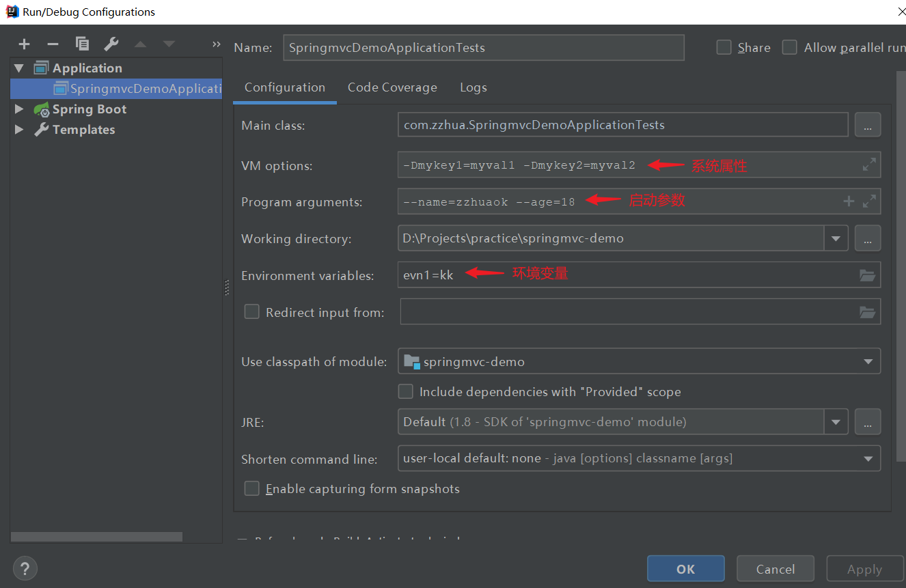906x588 pixels.
Task: Open JRE dropdown arrow
Action: [x=836, y=422]
